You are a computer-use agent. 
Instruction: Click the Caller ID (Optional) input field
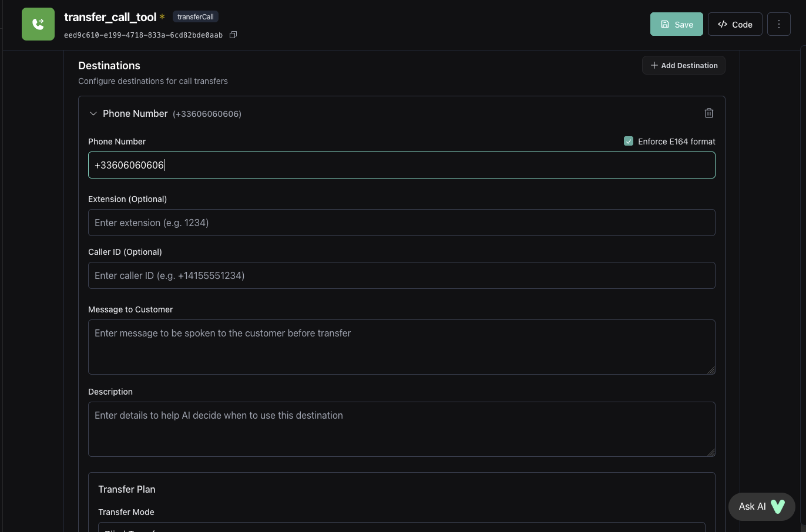click(402, 275)
